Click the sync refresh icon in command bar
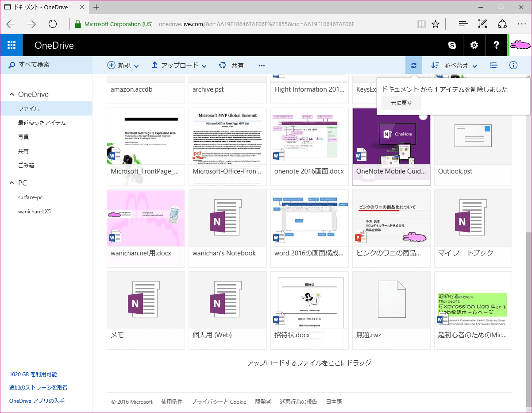This screenshot has height=413, width=532. coord(414,66)
